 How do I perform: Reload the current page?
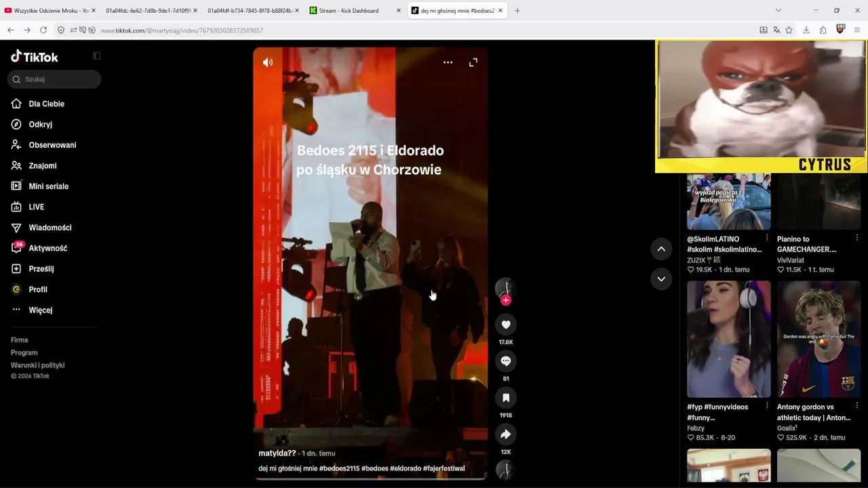click(43, 30)
